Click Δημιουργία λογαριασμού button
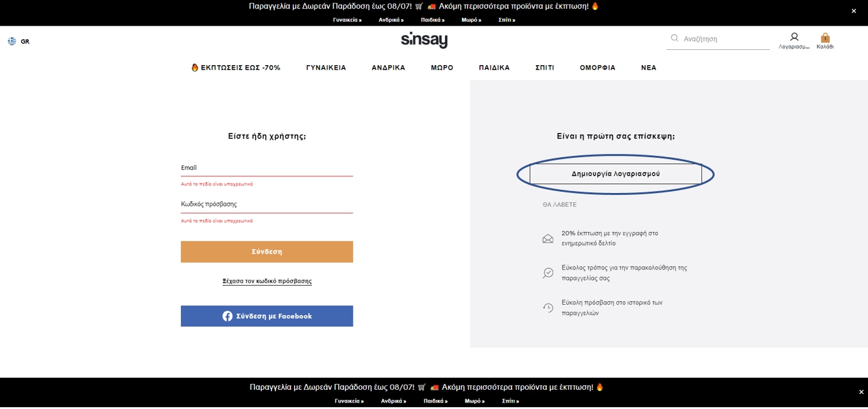This screenshot has height=409, width=868. (x=615, y=174)
